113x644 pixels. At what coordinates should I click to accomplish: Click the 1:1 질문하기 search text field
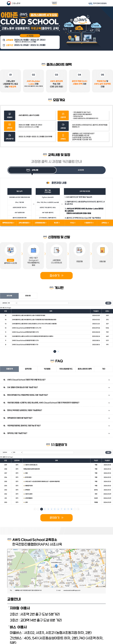coord(48,452)
